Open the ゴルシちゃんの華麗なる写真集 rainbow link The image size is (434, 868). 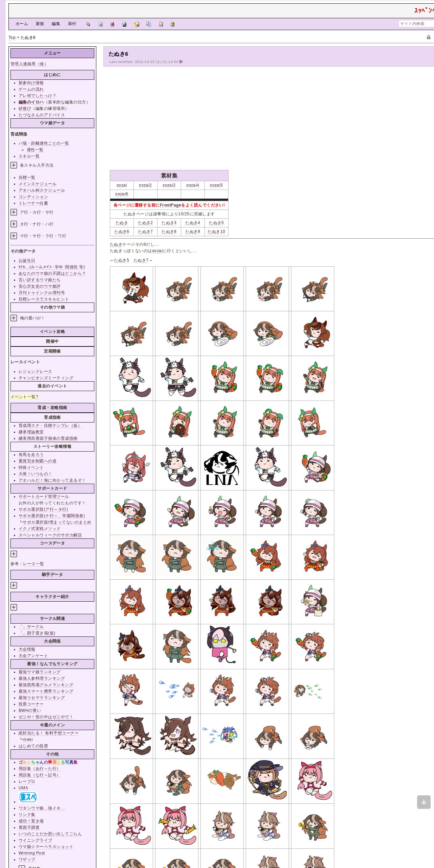point(48,762)
